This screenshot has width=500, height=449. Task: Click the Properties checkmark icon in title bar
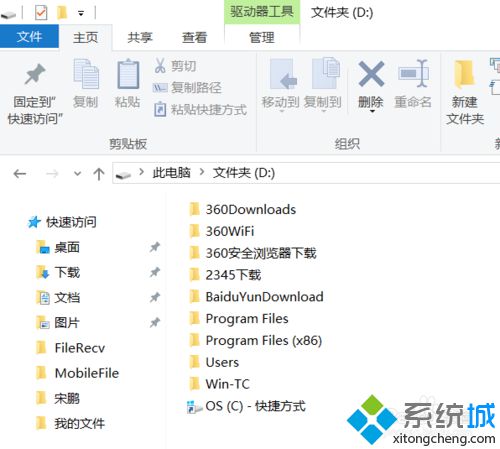point(41,13)
